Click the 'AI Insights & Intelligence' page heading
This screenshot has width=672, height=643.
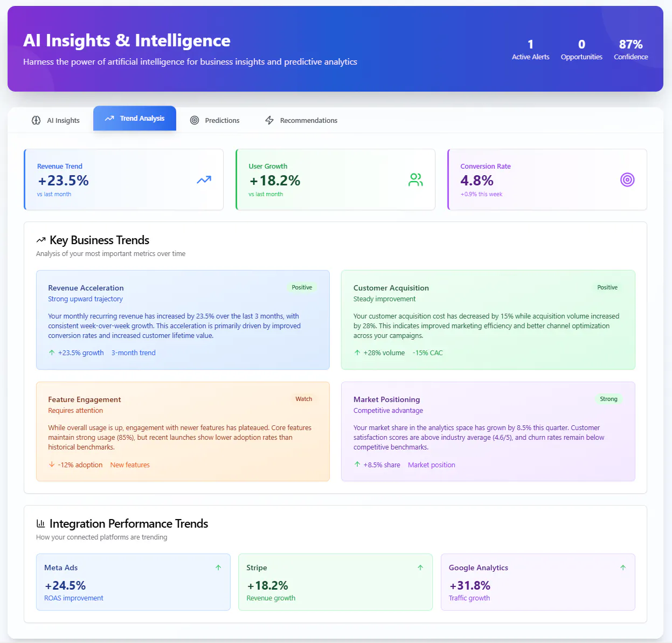127,40
